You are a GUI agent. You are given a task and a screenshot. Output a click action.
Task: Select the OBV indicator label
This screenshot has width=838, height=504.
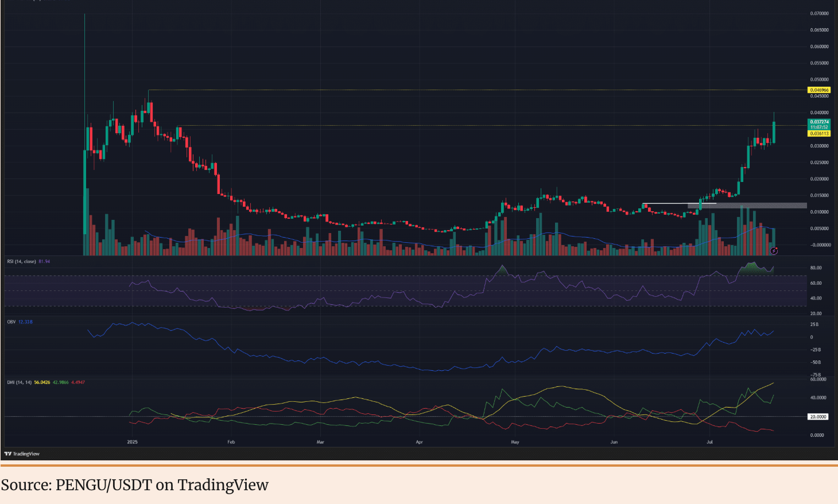(11, 322)
